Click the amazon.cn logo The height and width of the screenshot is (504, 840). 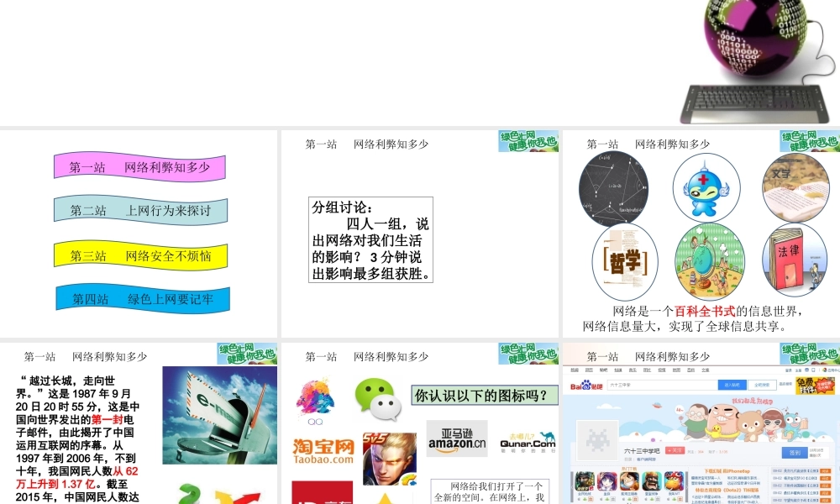pos(457,438)
